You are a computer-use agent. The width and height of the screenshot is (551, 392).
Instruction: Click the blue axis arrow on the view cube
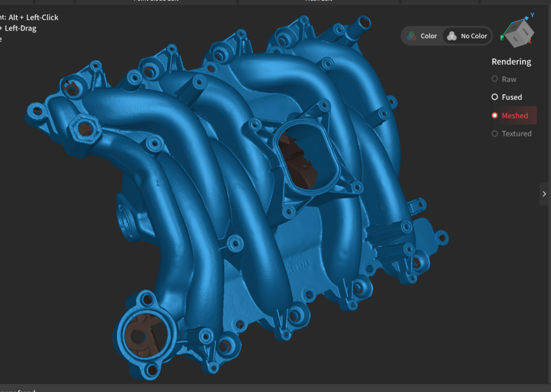527,18
